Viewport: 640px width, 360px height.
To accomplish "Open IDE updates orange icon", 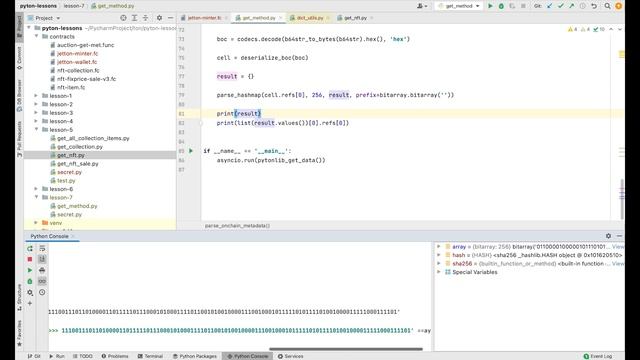I will (618, 6).
